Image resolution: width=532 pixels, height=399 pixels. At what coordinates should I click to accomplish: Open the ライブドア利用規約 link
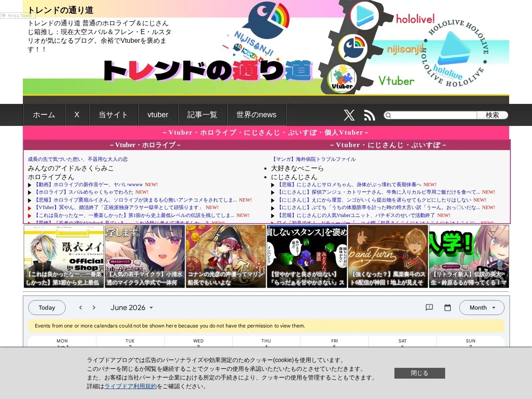click(131, 386)
